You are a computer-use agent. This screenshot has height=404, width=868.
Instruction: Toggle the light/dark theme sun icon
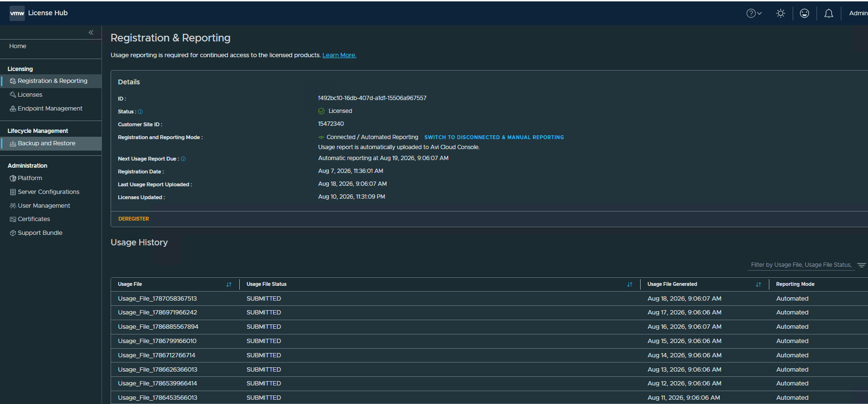(780, 13)
